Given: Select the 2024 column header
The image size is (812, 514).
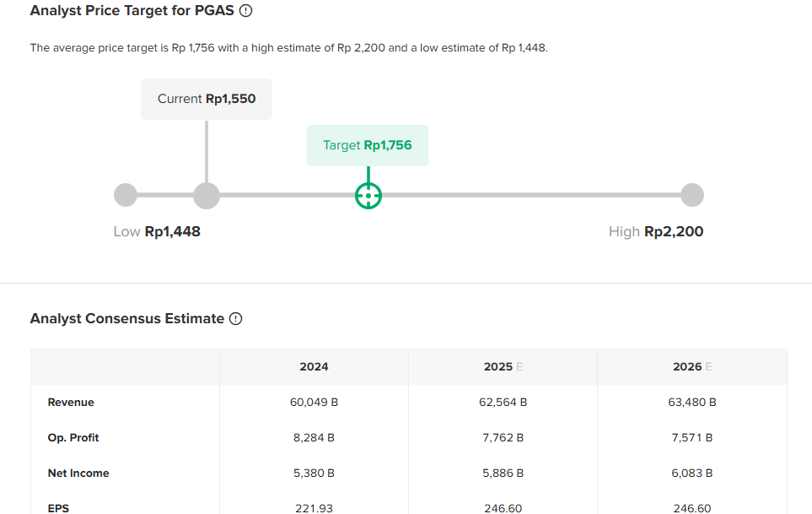Looking at the screenshot, I should 314,366.
